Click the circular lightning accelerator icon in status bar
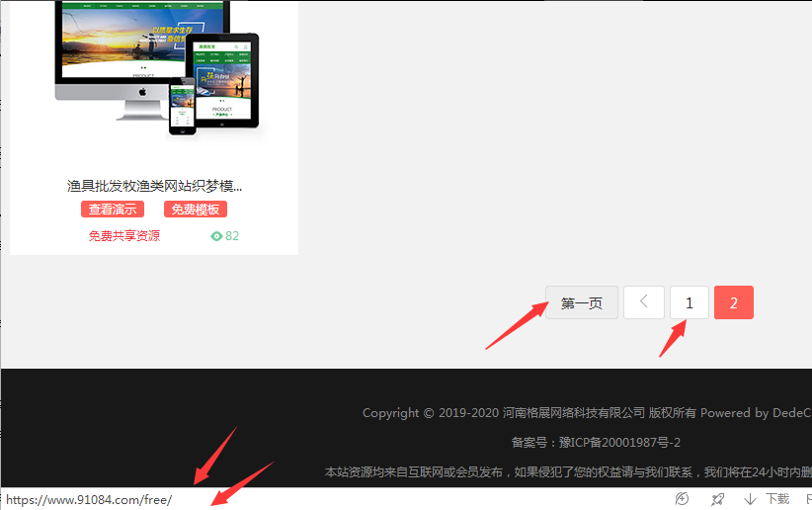The image size is (812, 510). click(x=682, y=499)
